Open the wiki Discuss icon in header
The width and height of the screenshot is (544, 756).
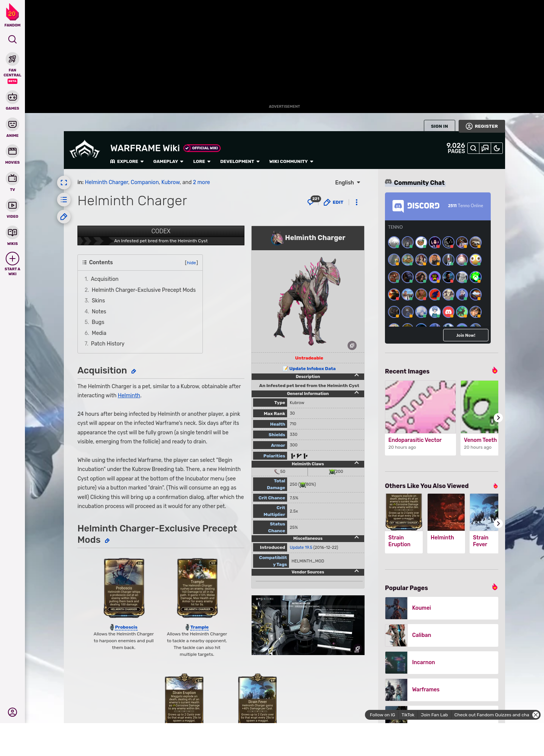click(485, 148)
